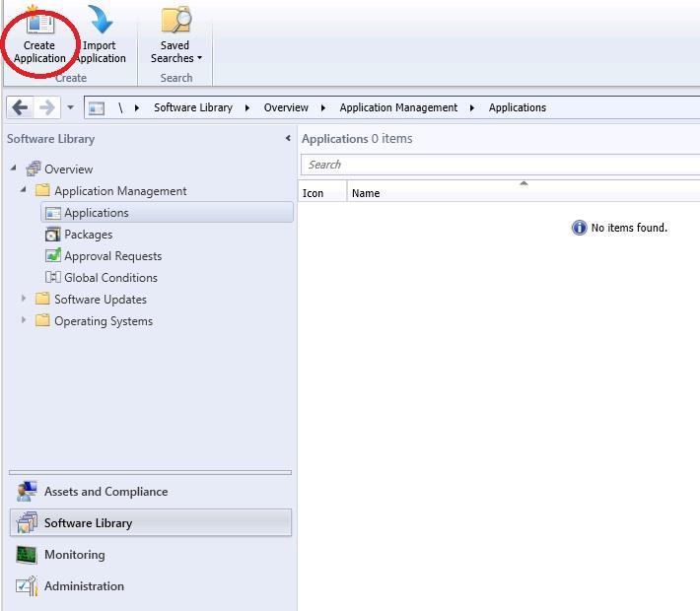
Task: Click the Import Application ribbon button
Action: pyautogui.click(x=100, y=35)
